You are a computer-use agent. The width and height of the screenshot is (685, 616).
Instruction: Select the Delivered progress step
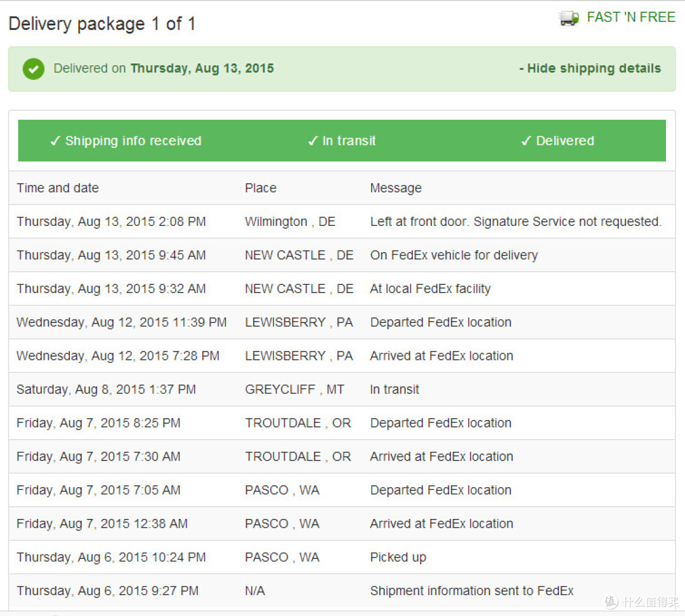[x=558, y=141]
